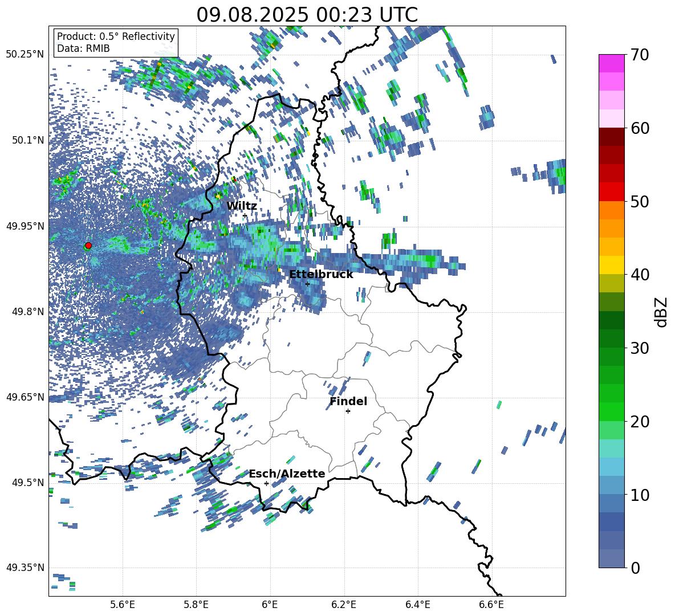This screenshot has width=675, height=616.
Task: Click the Data: RMIB text
Action: (83, 48)
